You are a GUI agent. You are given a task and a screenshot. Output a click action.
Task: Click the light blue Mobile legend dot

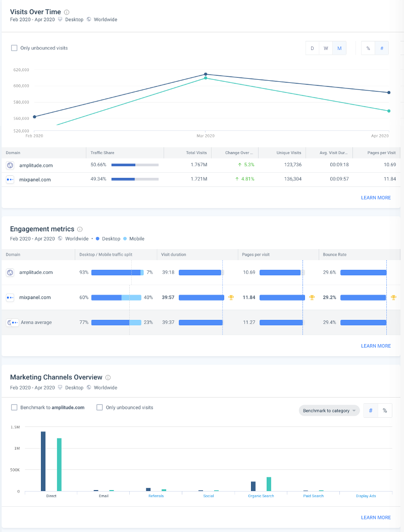125,238
